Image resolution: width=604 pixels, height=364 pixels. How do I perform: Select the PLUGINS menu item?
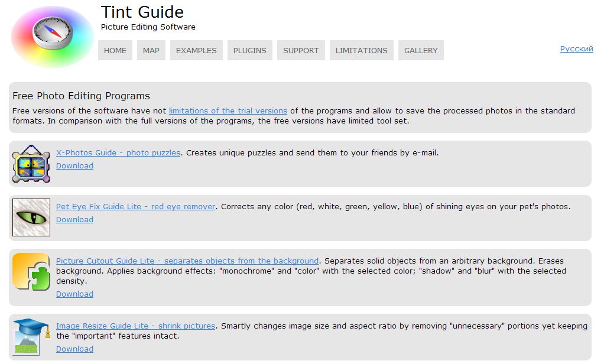click(249, 50)
